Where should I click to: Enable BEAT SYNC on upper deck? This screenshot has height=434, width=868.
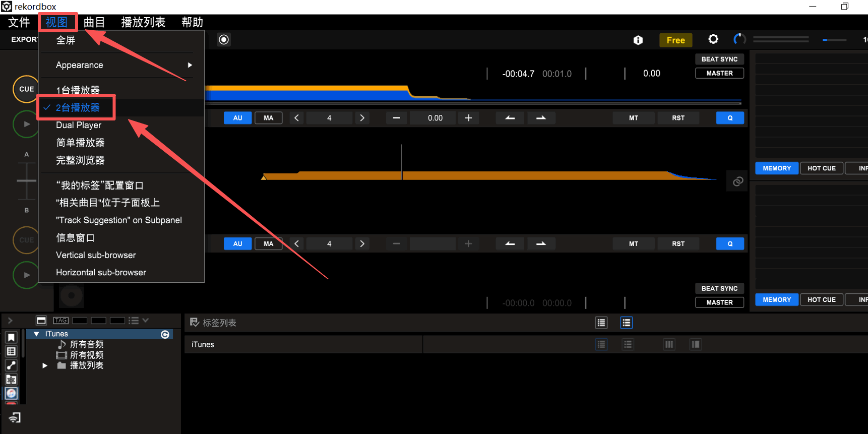(x=719, y=59)
